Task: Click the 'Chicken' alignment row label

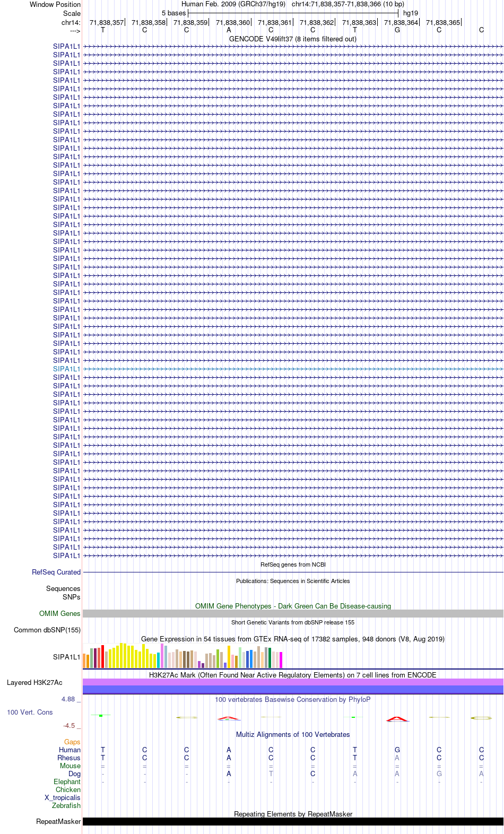Action: coord(68,789)
